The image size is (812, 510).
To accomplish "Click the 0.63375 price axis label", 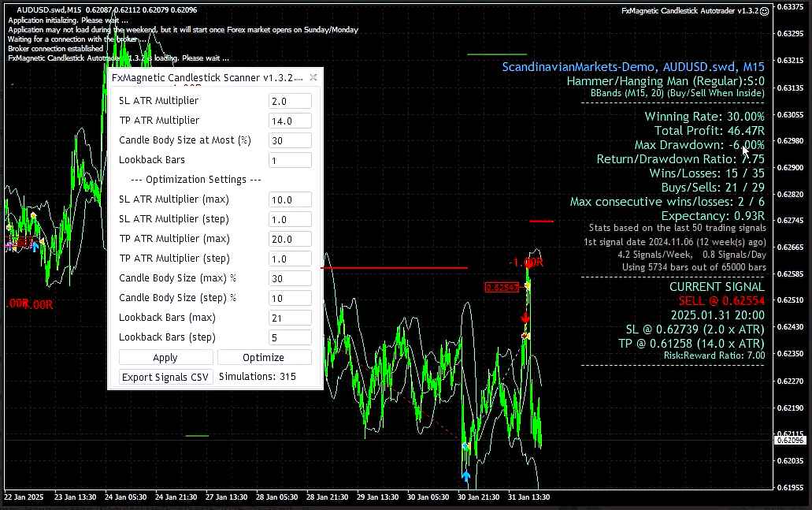I will click(x=790, y=7).
